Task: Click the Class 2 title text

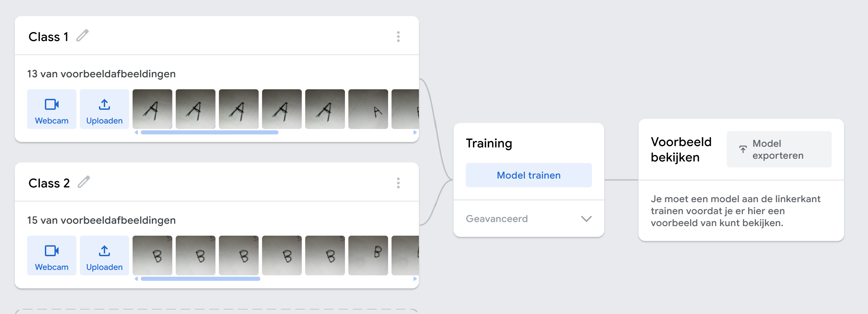Action: pyautogui.click(x=49, y=183)
